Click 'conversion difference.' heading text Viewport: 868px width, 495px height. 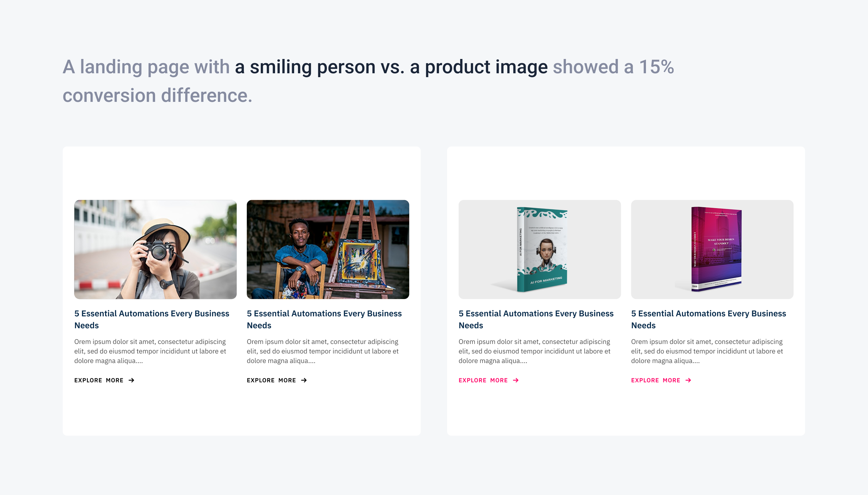pos(157,95)
